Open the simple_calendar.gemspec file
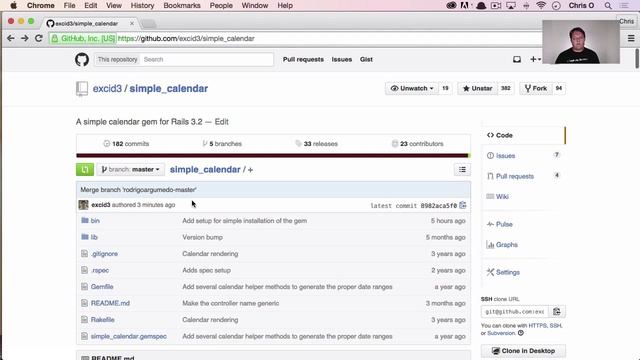640x360 pixels. point(129,336)
